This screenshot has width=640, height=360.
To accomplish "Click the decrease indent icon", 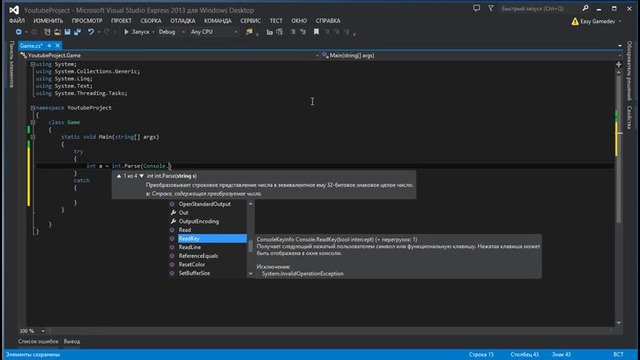I will click(269, 32).
